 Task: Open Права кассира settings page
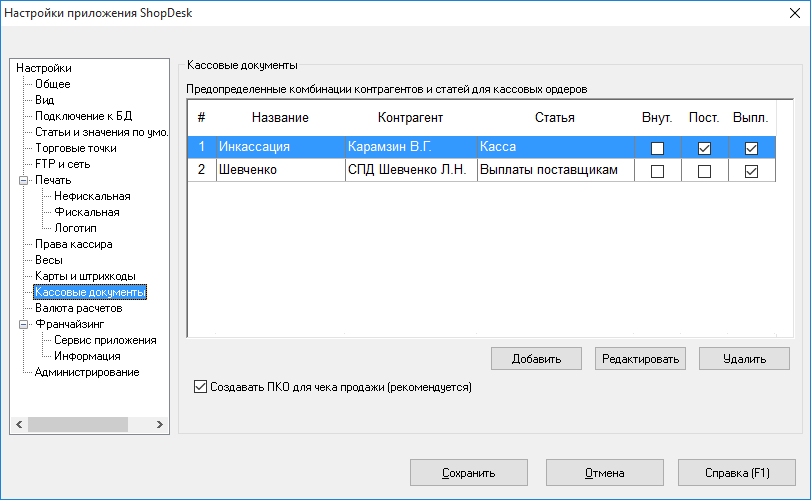(x=74, y=244)
